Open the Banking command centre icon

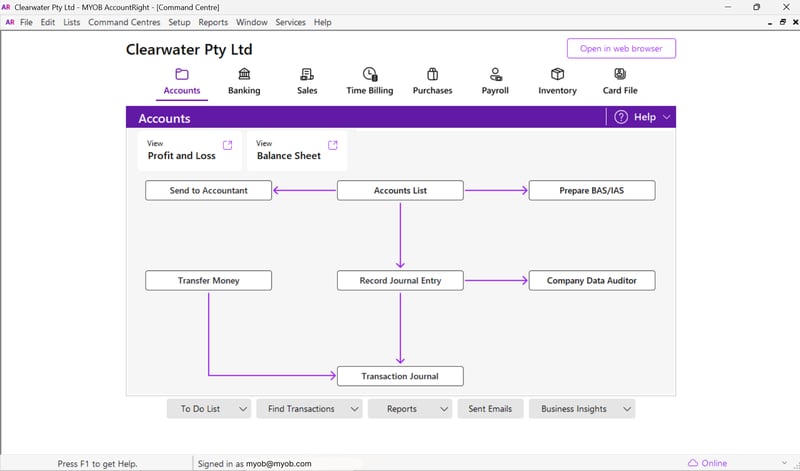244,75
